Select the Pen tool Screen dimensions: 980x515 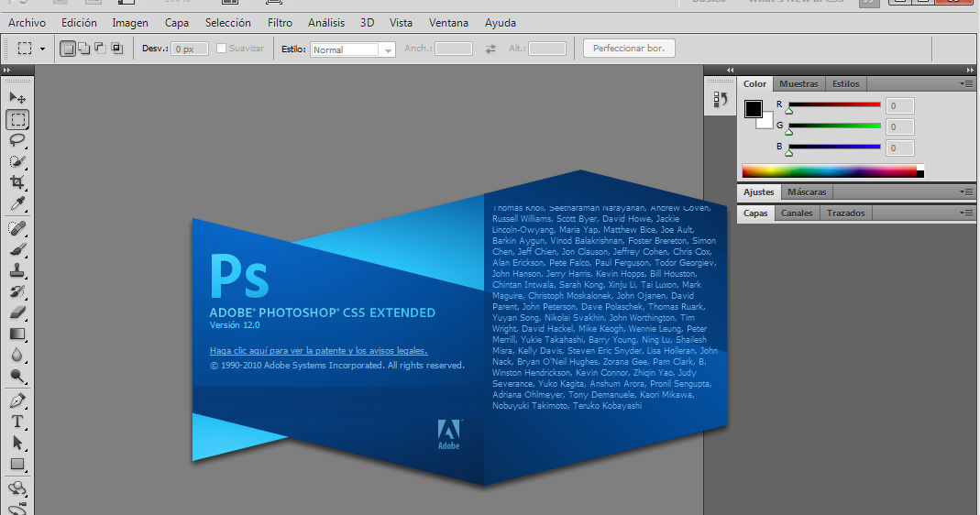point(17,400)
